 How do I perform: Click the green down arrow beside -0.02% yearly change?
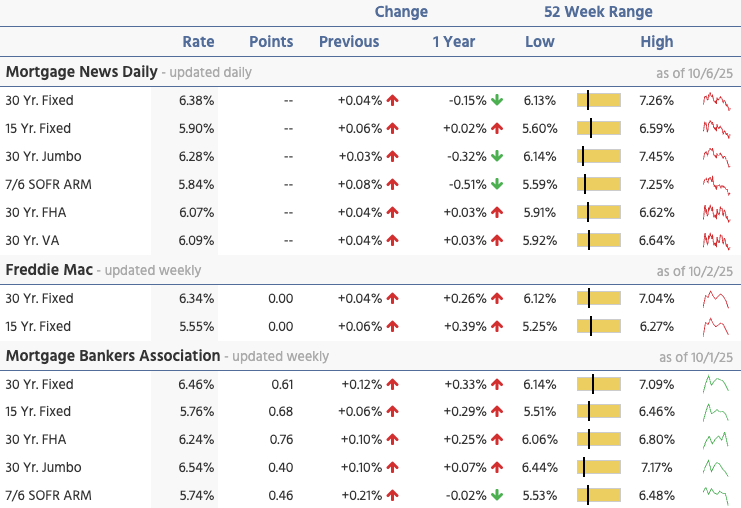coord(496,496)
